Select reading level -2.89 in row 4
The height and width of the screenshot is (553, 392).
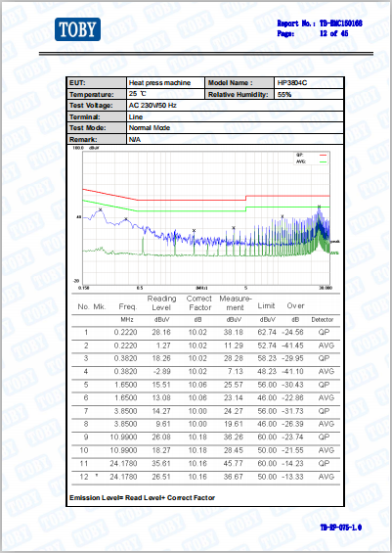pos(162,371)
